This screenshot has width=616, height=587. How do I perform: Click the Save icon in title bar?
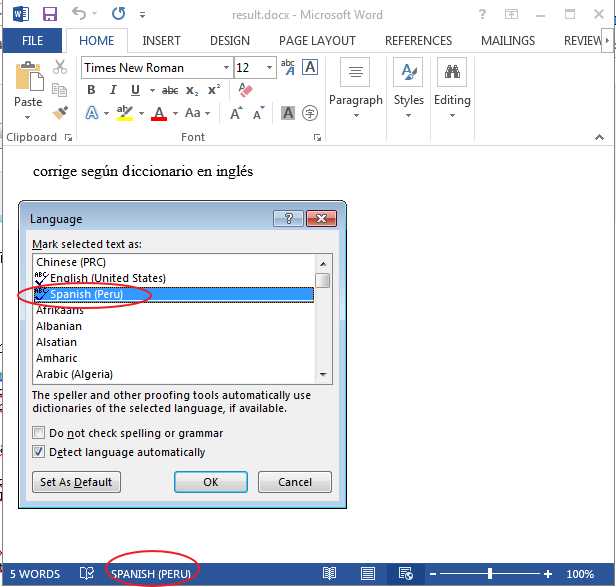tap(50, 15)
